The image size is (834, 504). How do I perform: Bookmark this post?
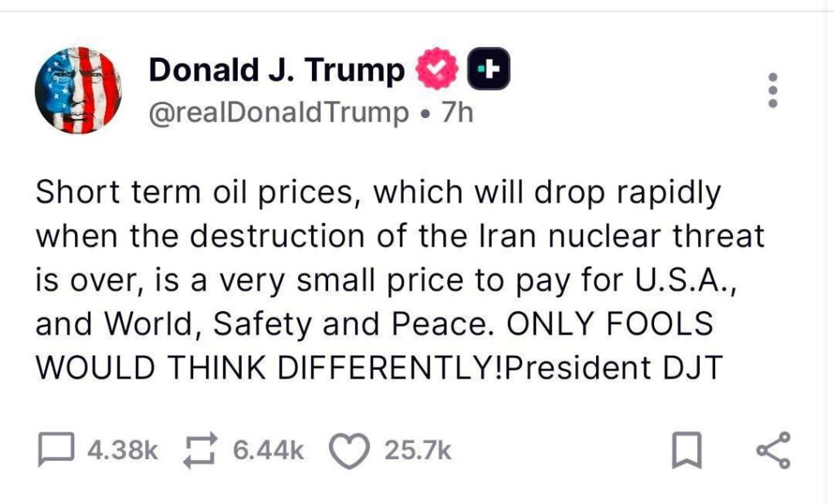pyautogui.click(x=687, y=451)
